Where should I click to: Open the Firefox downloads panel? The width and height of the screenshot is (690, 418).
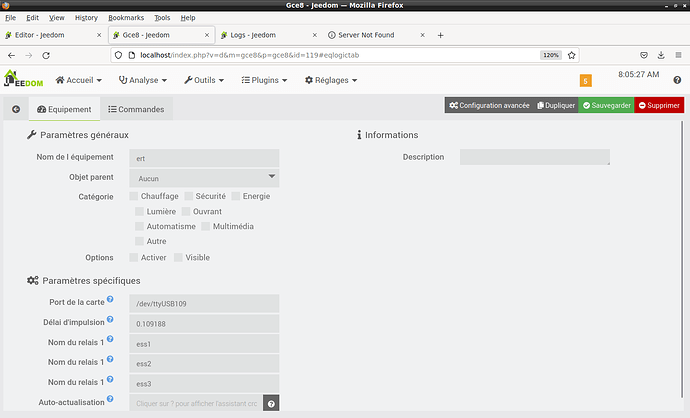pyautogui.click(x=661, y=55)
